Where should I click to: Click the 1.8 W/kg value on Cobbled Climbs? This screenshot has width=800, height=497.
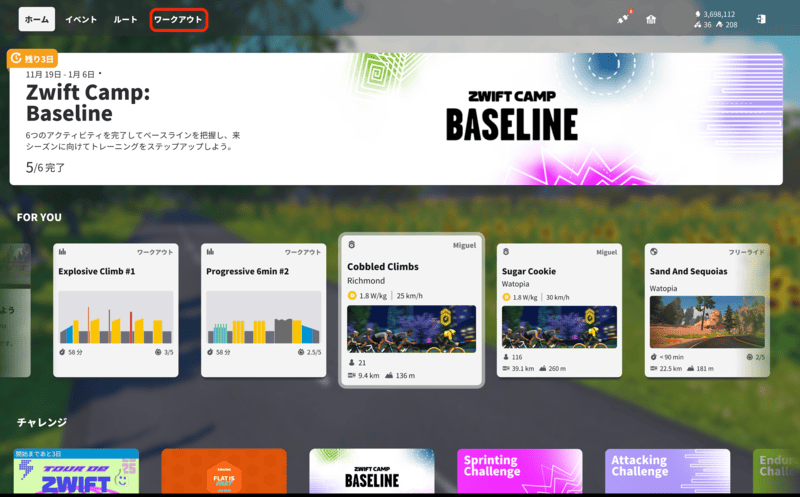click(x=373, y=296)
